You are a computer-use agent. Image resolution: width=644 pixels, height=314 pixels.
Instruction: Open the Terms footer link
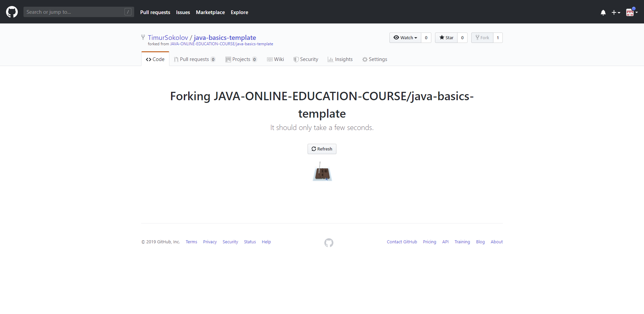192,242
